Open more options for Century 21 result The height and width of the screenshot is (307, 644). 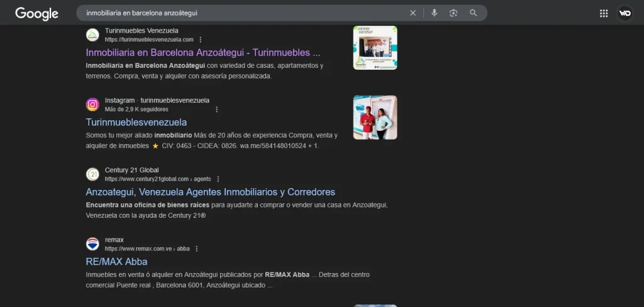[218, 179]
